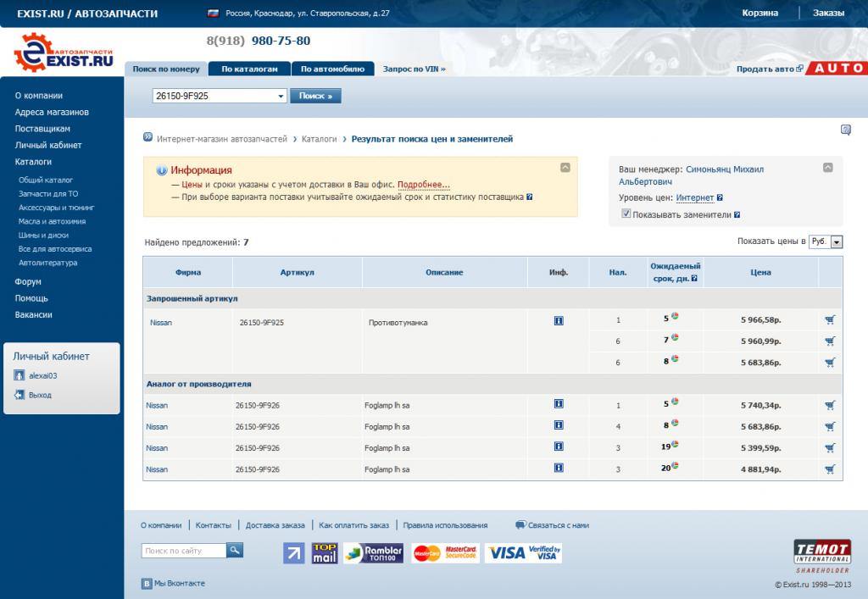Open Помощь in sidebar

coord(31,298)
